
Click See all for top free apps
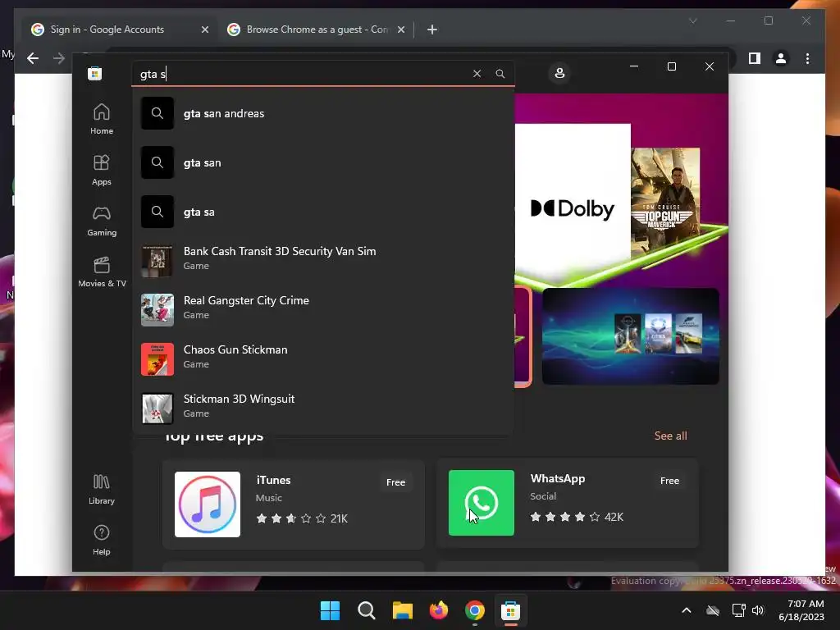pyautogui.click(x=670, y=436)
